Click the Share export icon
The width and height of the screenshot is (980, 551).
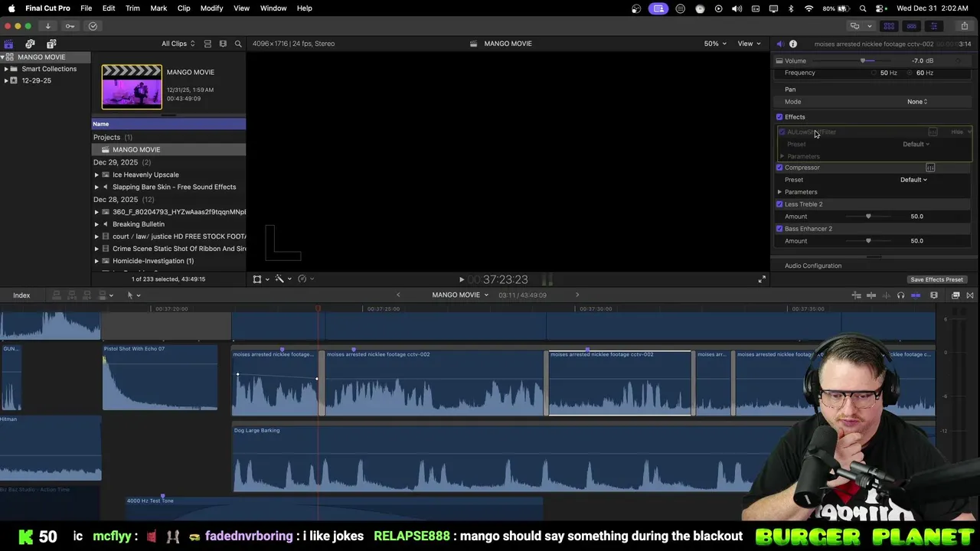coord(964,26)
